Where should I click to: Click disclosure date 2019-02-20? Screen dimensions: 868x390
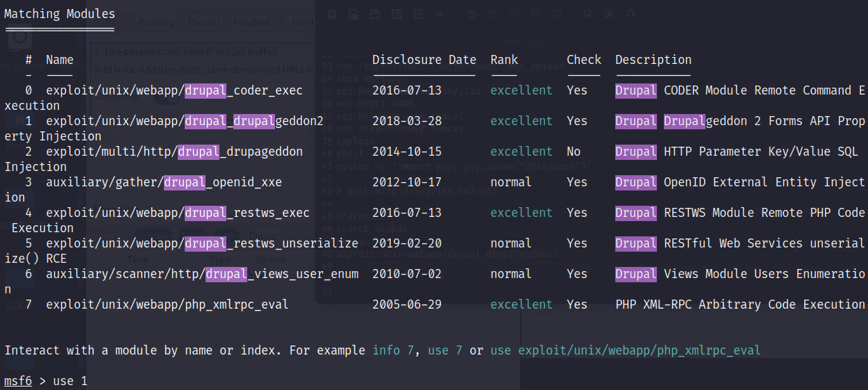click(x=407, y=243)
